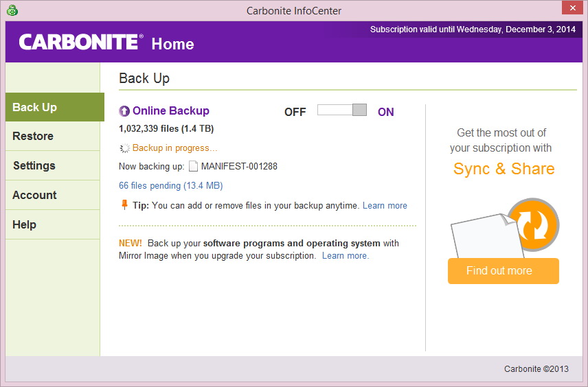This screenshot has width=588, height=387.
Task: Click the white document page illustration
Action: [487, 237]
